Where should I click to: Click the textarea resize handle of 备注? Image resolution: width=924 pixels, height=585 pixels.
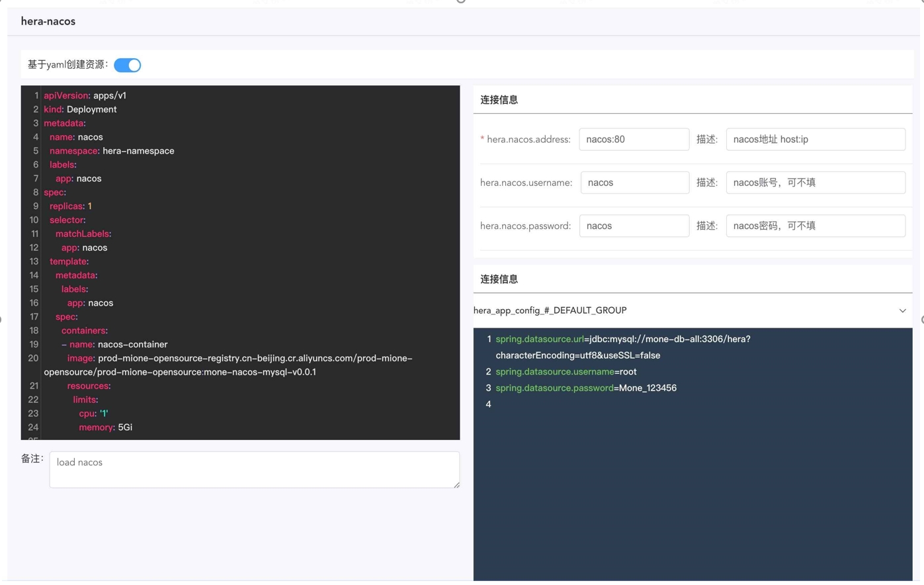pyautogui.click(x=456, y=485)
